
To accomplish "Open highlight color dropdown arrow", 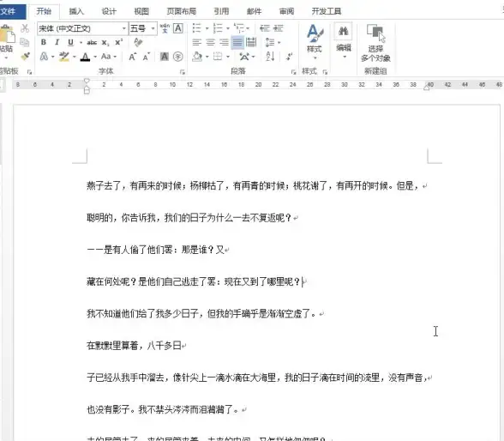I will [75, 57].
